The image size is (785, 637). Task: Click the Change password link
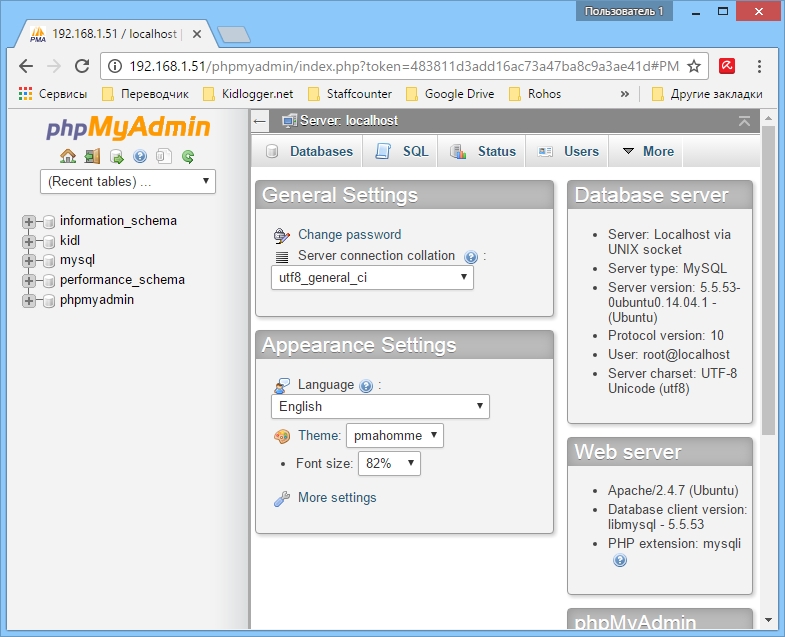coord(349,235)
